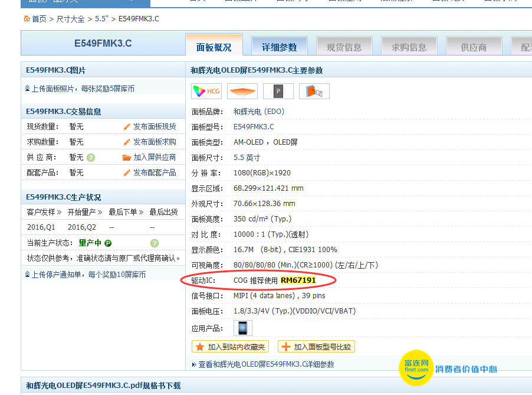Click 加入面板型号比较 button
Screen dimensions: 532x395
pos(316,347)
